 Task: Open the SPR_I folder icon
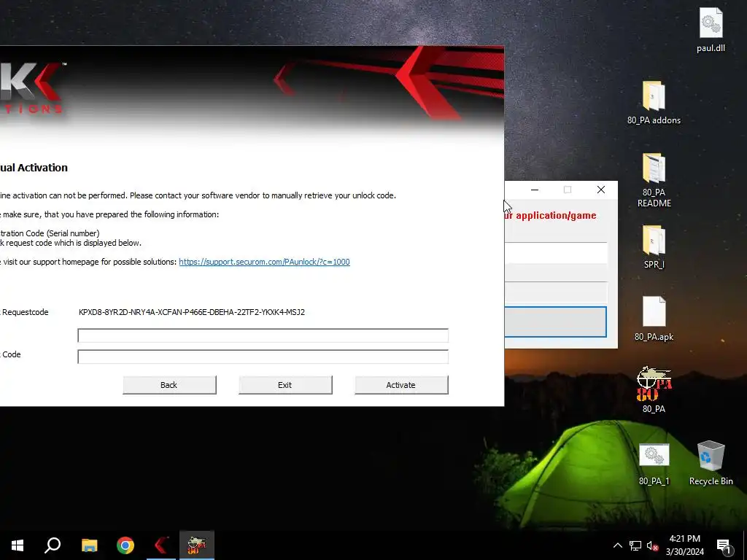click(x=654, y=246)
